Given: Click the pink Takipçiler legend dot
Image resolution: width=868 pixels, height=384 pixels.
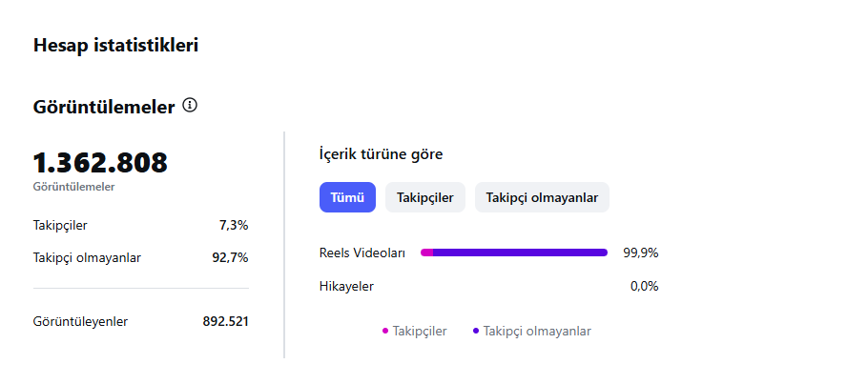Looking at the screenshot, I should click(x=385, y=331).
